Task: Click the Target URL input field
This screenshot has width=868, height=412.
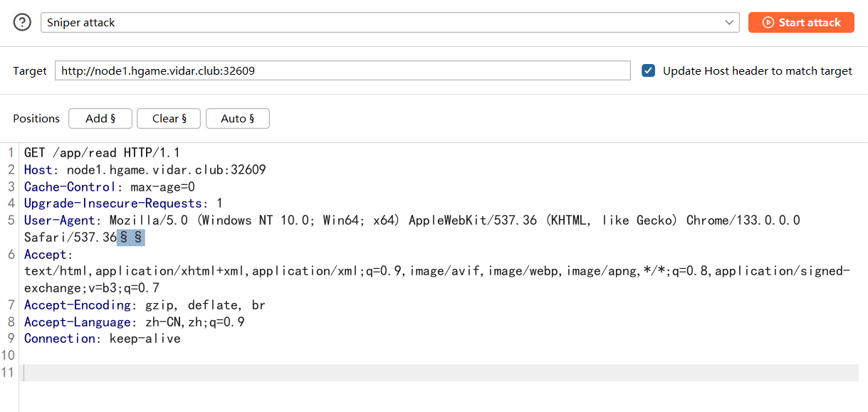Action: point(342,70)
